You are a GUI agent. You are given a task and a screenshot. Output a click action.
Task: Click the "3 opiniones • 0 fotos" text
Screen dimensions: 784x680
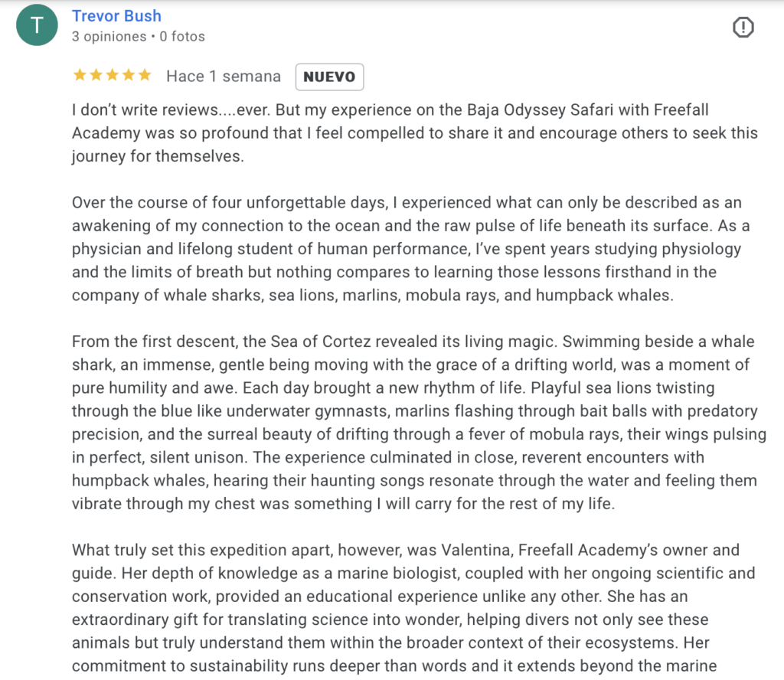click(x=138, y=36)
